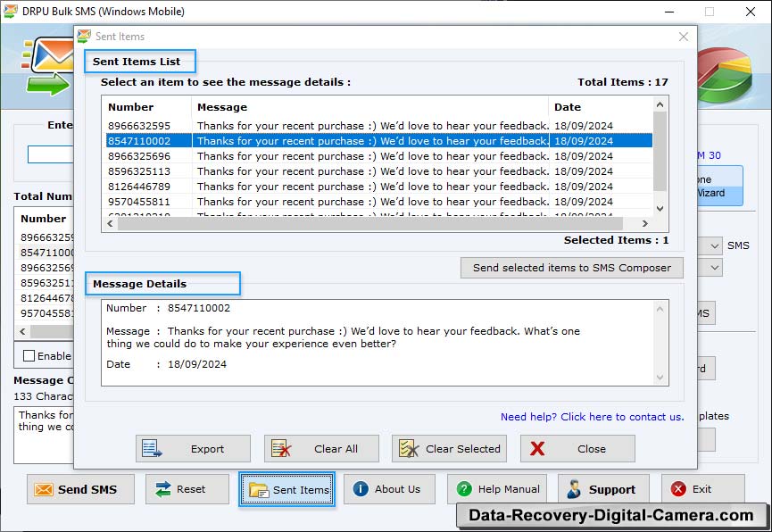Send selected items to SMS Composer
This screenshot has height=532, width=772.
pos(572,268)
